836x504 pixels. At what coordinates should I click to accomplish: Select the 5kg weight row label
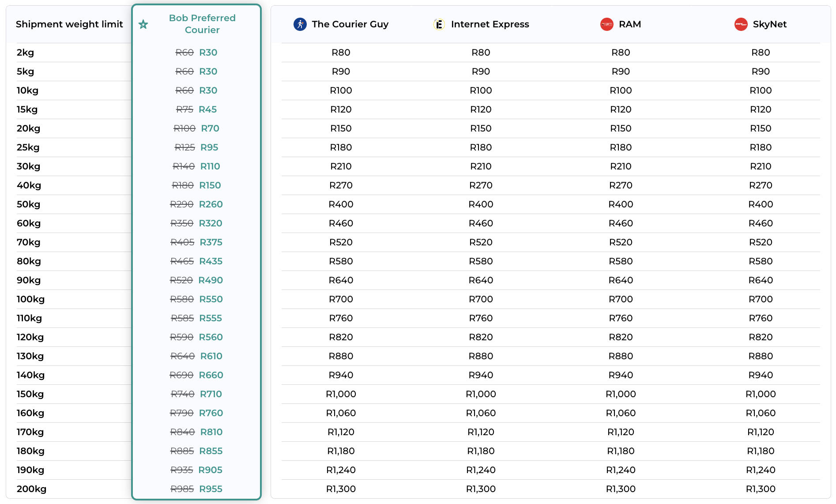point(25,71)
